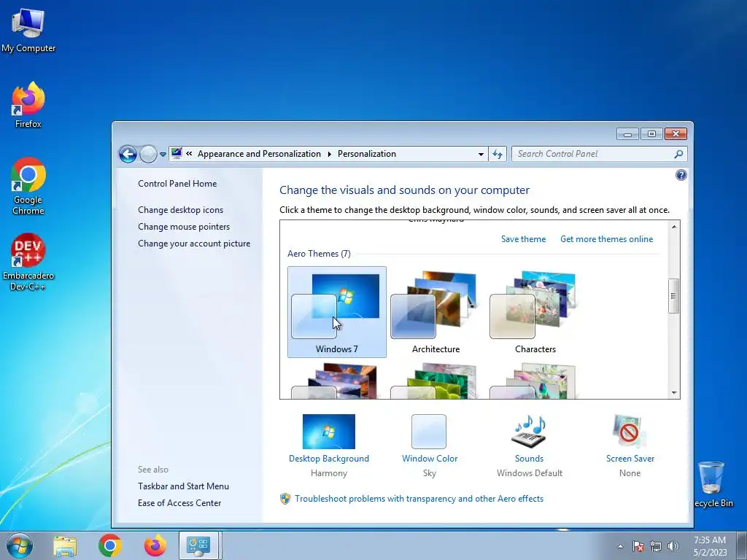Open the My Computer desktop icon
The image size is (747, 560).
[x=28, y=30]
